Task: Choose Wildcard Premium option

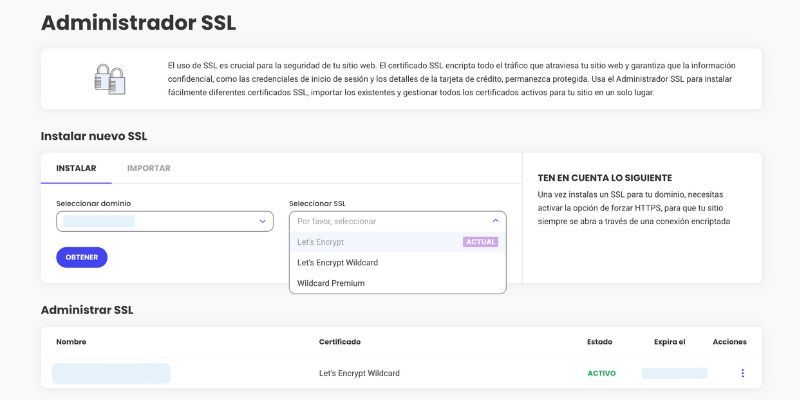Action: [x=398, y=283]
